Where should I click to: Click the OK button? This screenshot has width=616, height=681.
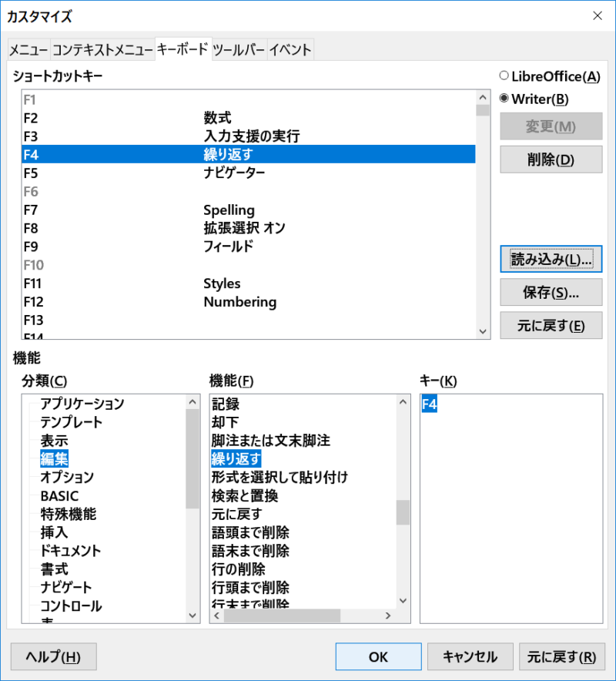(378, 657)
